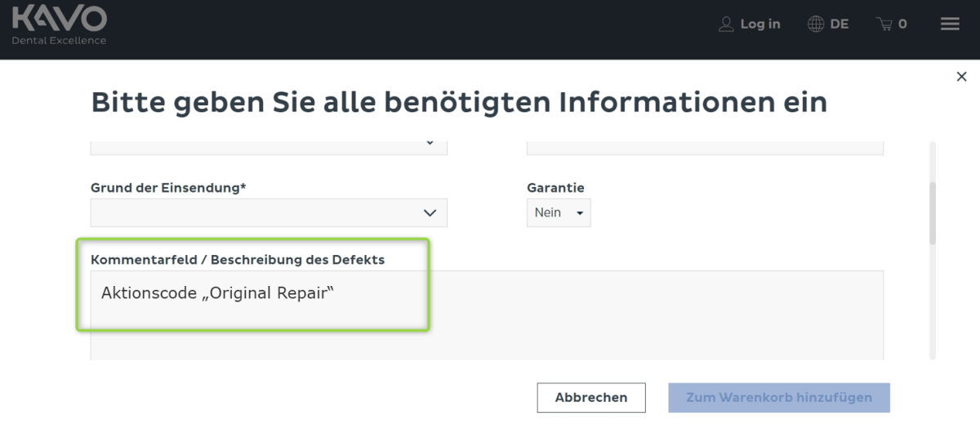Expand the partially visible dropdown above Grund der Einsendung
980x429 pixels.
point(268,146)
